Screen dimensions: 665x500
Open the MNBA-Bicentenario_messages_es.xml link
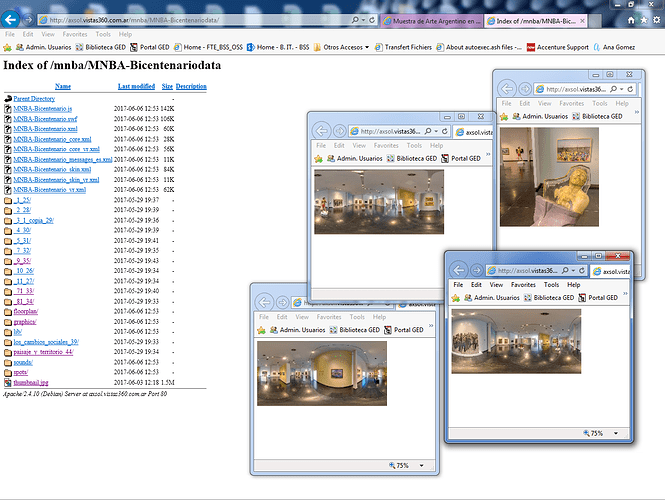(x=63, y=159)
